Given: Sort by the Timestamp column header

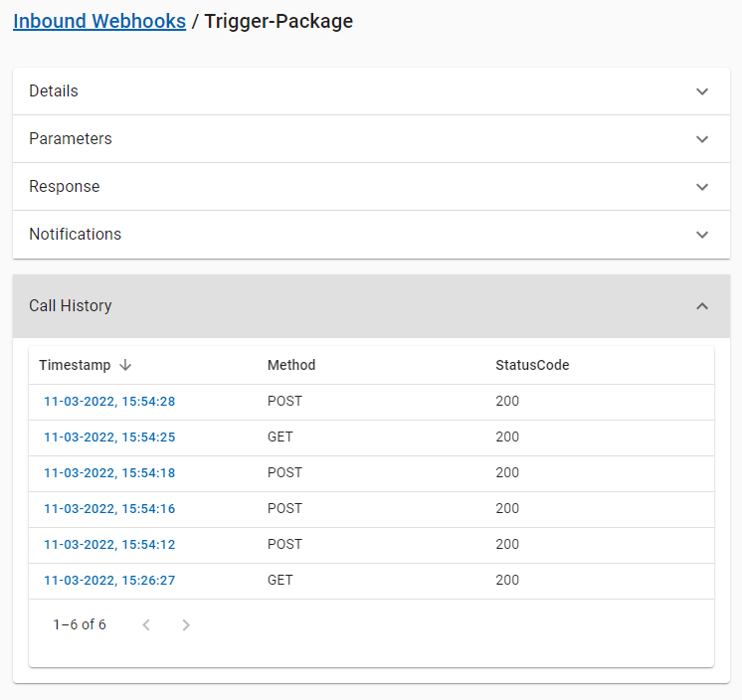Looking at the screenshot, I should pos(75,365).
